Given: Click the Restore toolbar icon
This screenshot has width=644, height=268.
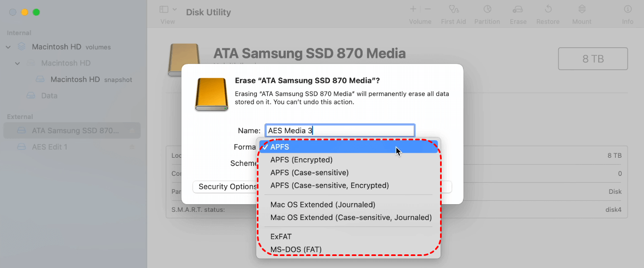Looking at the screenshot, I should coord(547,9).
